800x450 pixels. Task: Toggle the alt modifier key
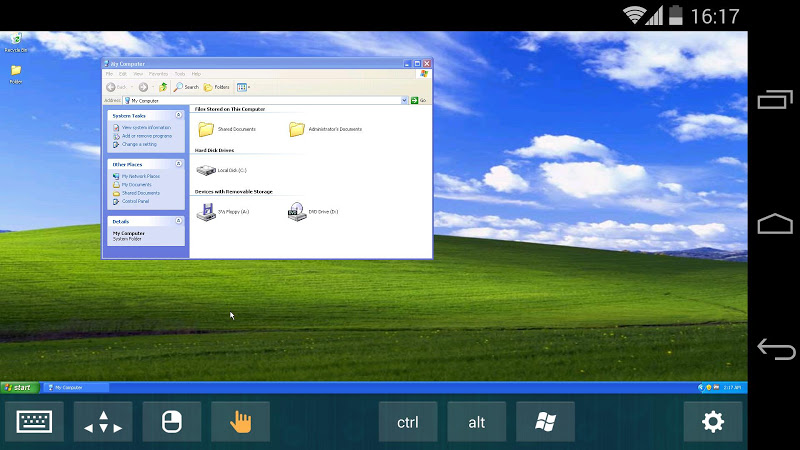point(477,422)
